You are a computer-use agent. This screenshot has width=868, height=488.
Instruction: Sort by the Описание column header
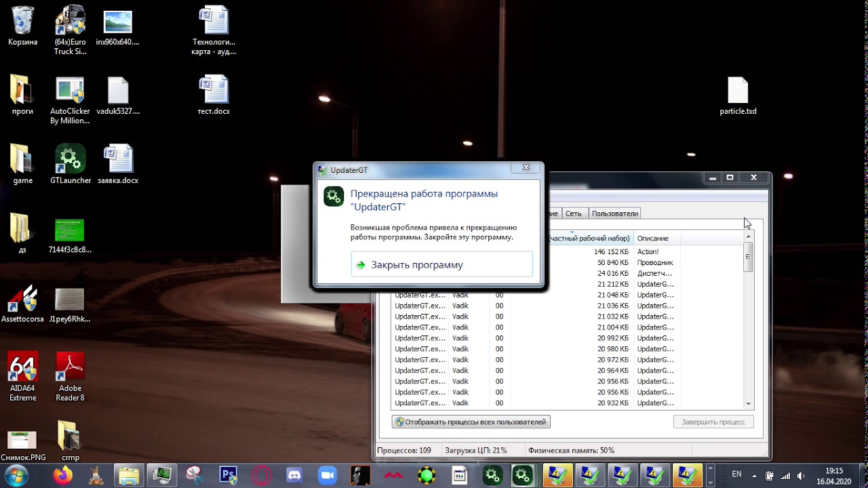(656, 238)
